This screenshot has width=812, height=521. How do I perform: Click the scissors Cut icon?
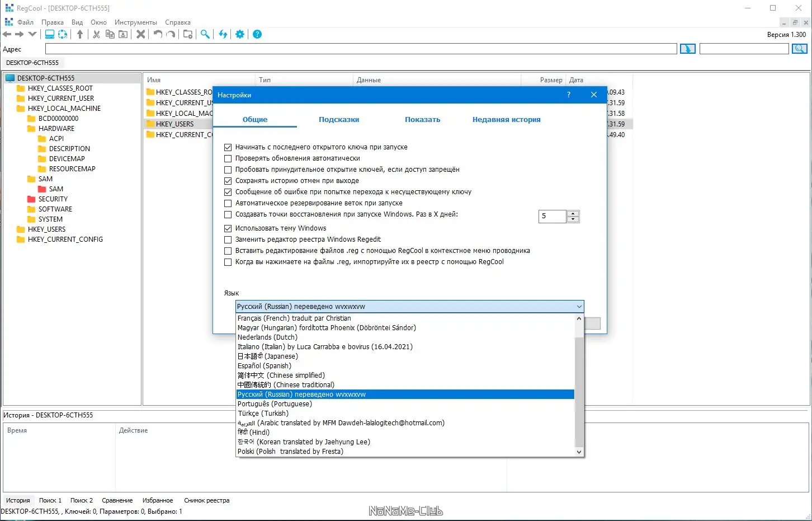pyautogui.click(x=97, y=34)
